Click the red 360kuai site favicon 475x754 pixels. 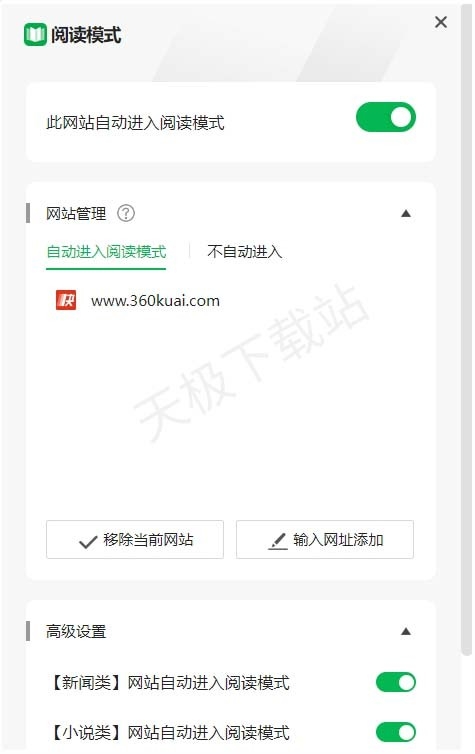[66, 301]
